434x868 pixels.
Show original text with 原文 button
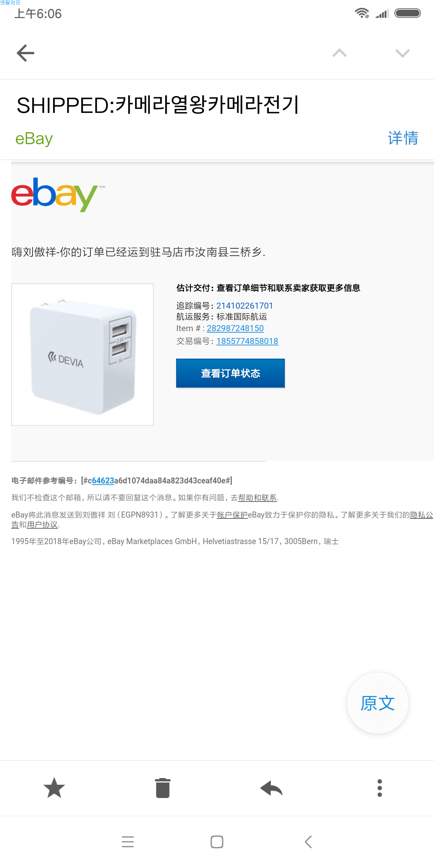click(378, 703)
